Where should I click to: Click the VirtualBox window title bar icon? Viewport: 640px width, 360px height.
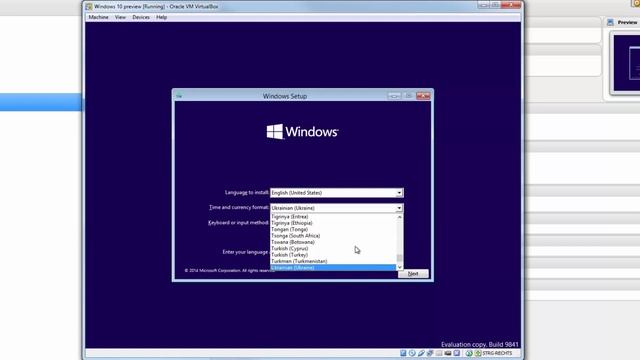89,7
